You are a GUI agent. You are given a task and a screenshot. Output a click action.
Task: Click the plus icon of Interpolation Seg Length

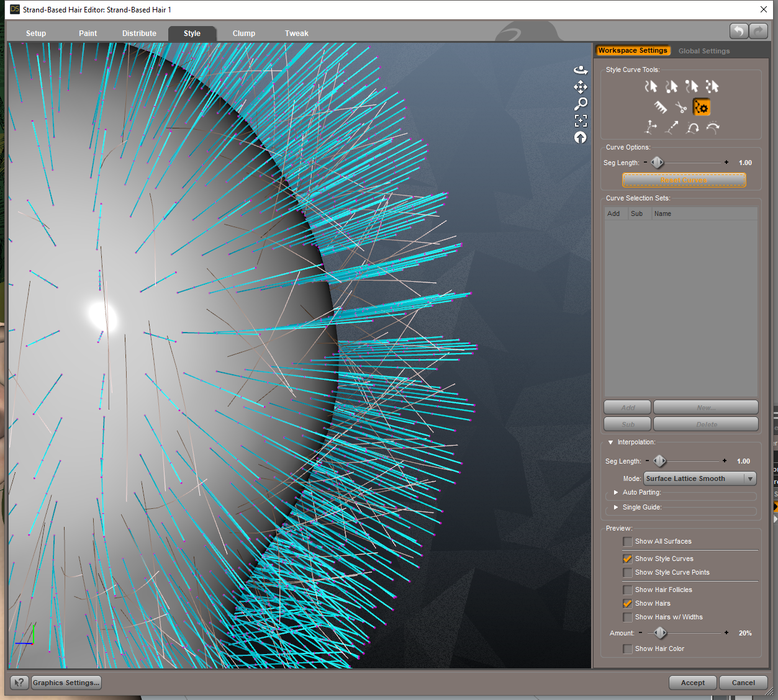pos(725,460)
